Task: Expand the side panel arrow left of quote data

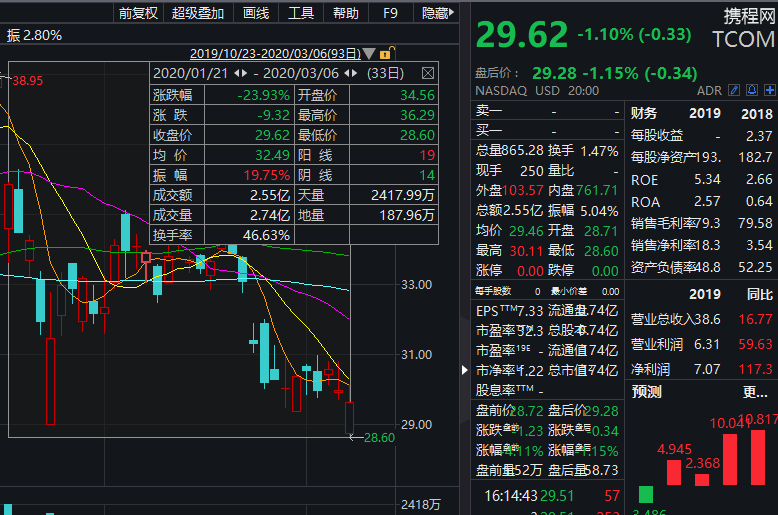Action: click(463, 370)
